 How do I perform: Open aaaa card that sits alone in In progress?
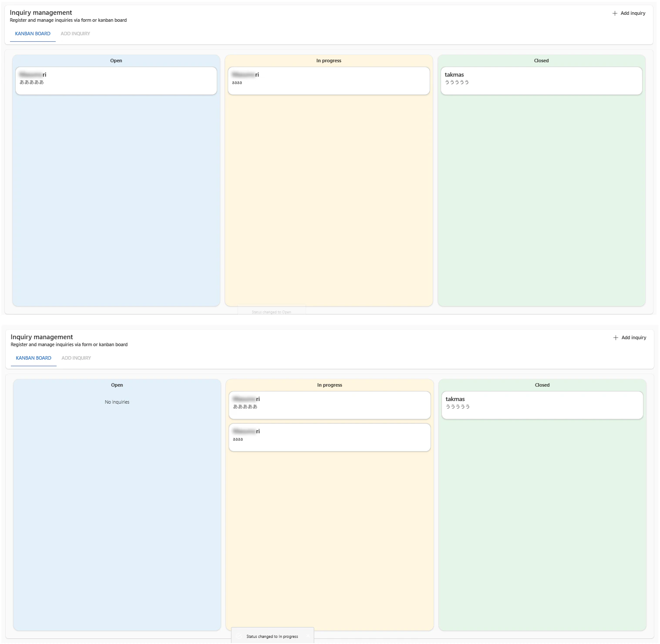pyautogui.click(x=329, y=81)
